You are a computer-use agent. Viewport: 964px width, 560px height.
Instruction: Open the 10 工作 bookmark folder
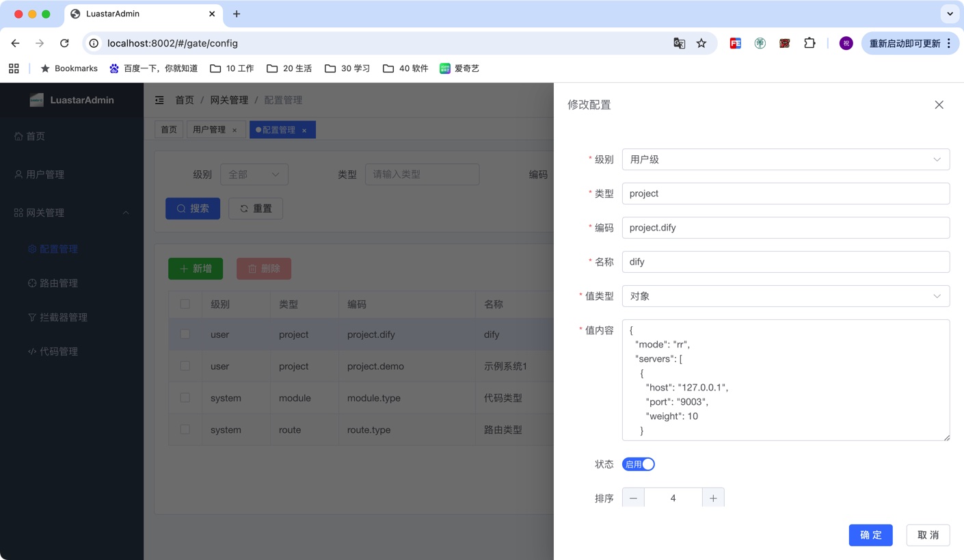(x=232, y=68)
